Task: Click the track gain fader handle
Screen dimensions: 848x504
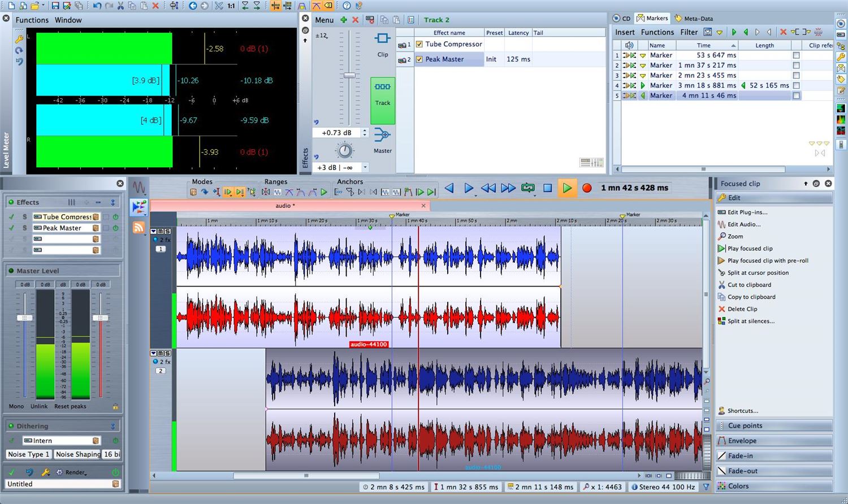Action: click(x=349, y=75)
